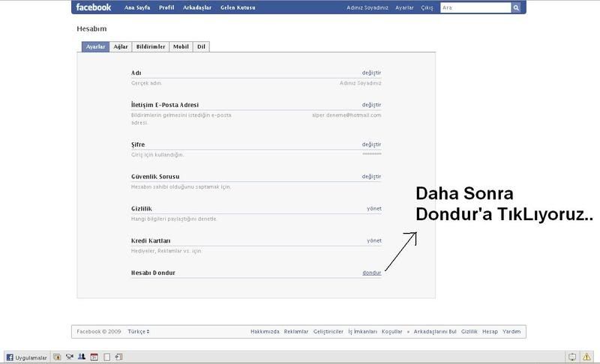Viewport: 600px width, 364px height.
Task: Open the events calendar icon in bottom bar
Action: 94,357
